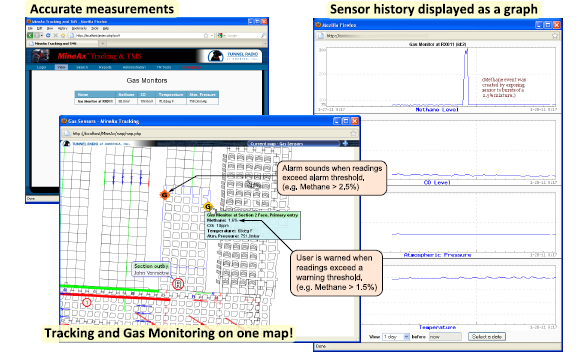Click the Temperature column header
The width and height of the screenshot is (576, 362).
171,94
